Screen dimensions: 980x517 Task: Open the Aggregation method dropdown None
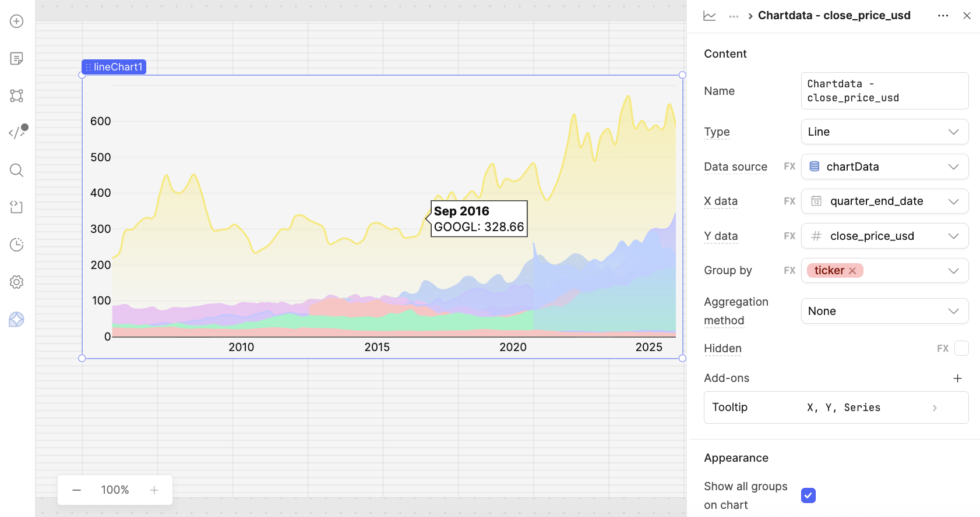pos(884,311)
